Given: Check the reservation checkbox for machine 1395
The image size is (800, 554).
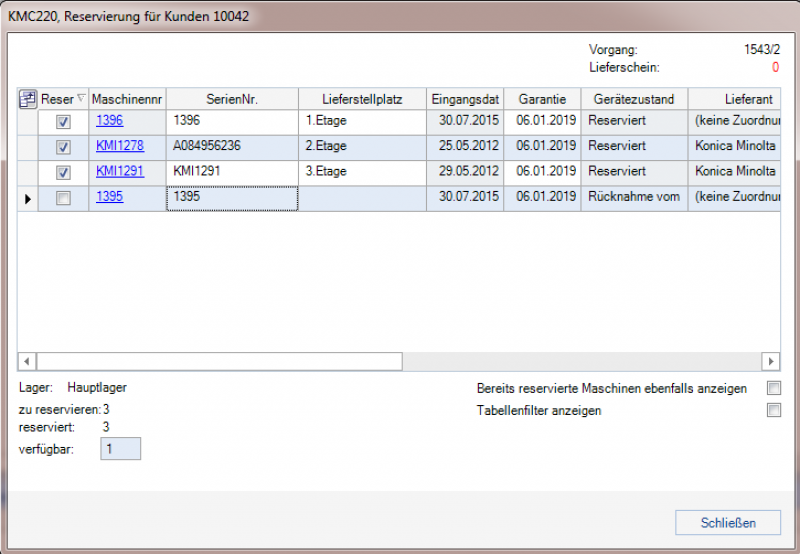Looking at the screenshot, I should [x=63, y=199].
